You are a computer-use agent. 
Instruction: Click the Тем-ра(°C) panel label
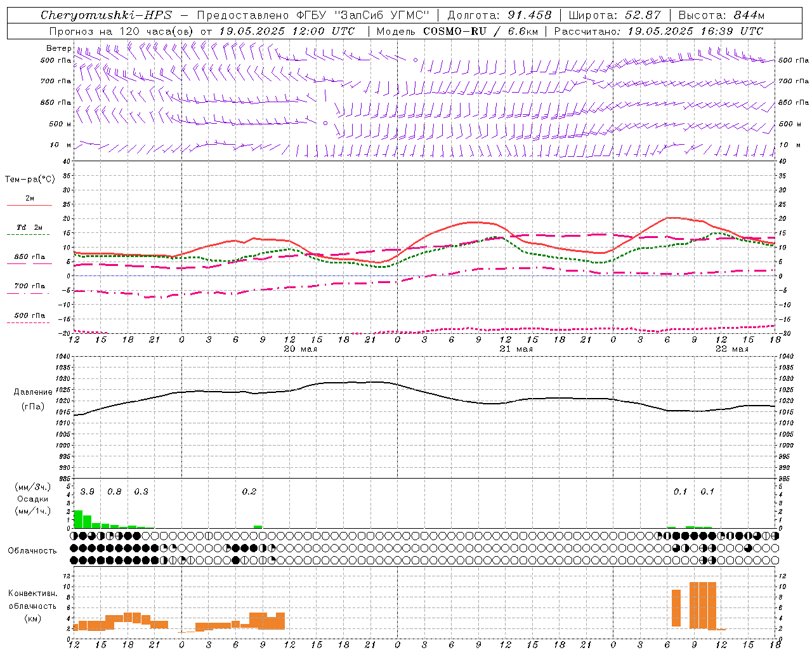coord(30,180)
